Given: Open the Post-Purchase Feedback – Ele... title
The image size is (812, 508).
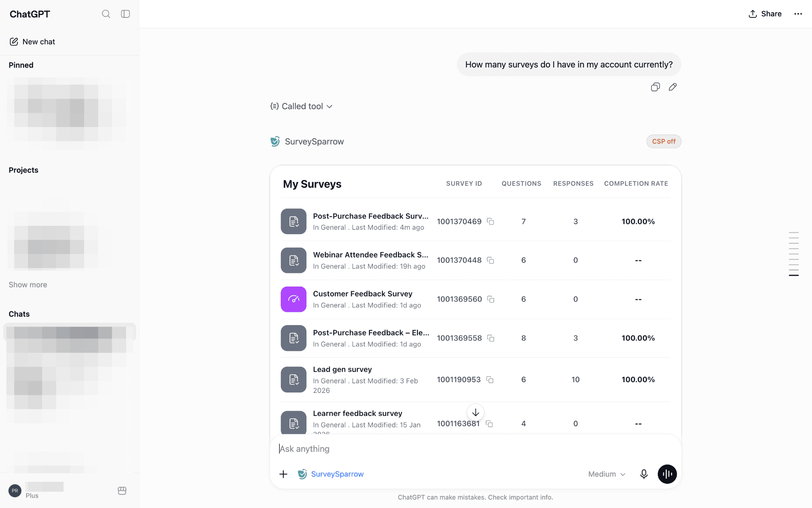Looking at the screenshot, I should 371,333.
